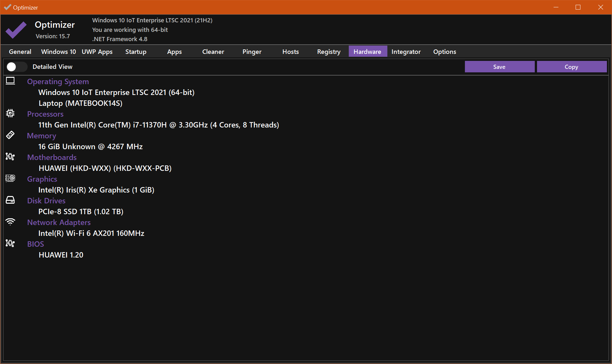Enable the Detailed View toggle
This screenshot has height=364, width=612.
coord(17,67)
